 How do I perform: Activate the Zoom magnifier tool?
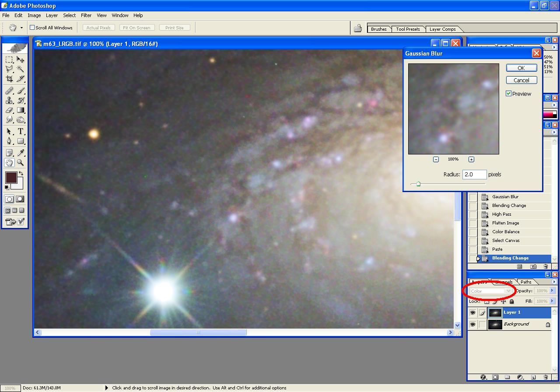(20, 163)
